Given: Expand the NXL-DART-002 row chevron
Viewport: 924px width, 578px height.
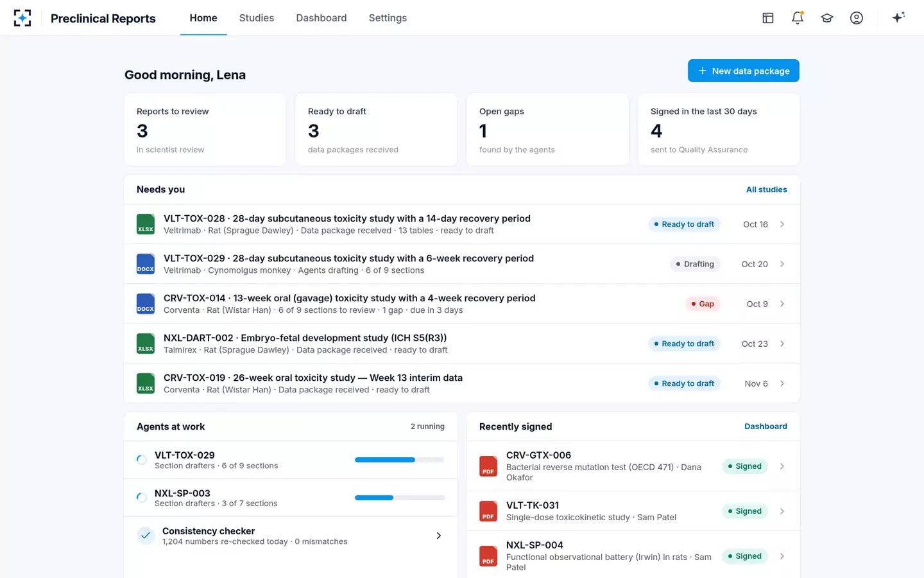Looking at the screenshot, I should pyautogui.click(x=782, y=344).
